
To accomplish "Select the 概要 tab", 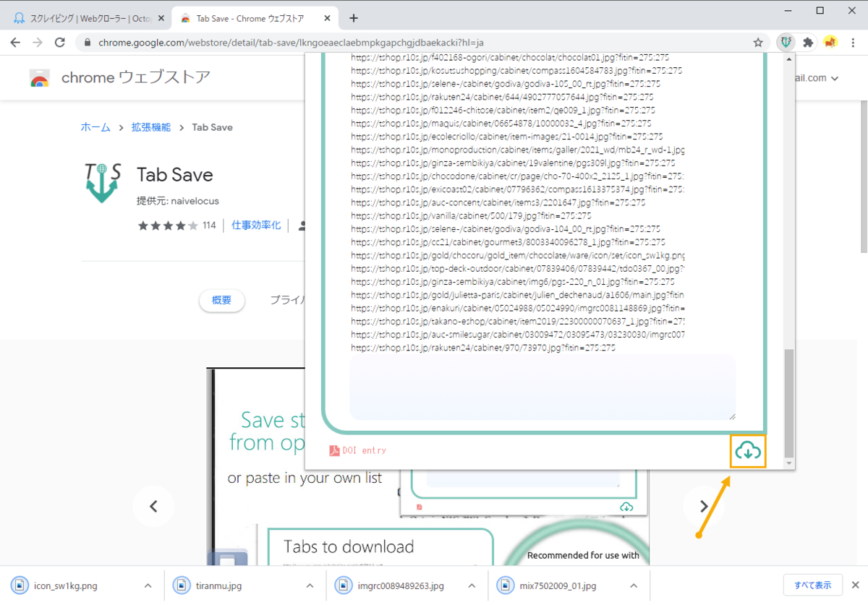I will 222,300.
